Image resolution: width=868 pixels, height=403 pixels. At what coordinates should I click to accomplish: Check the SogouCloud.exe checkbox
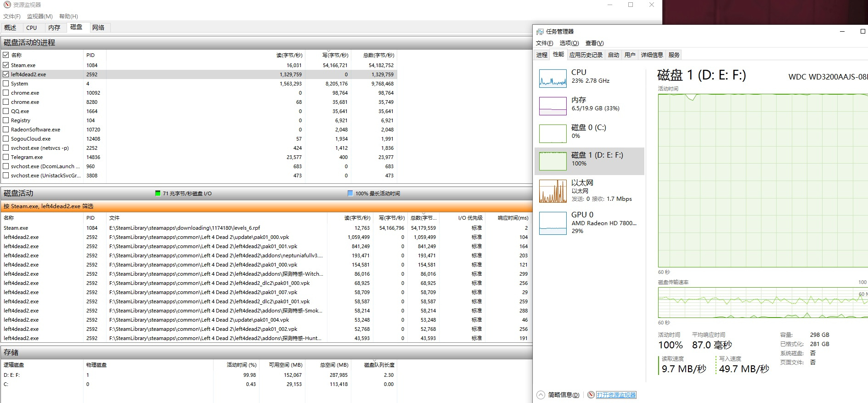(x=6, y=139)
